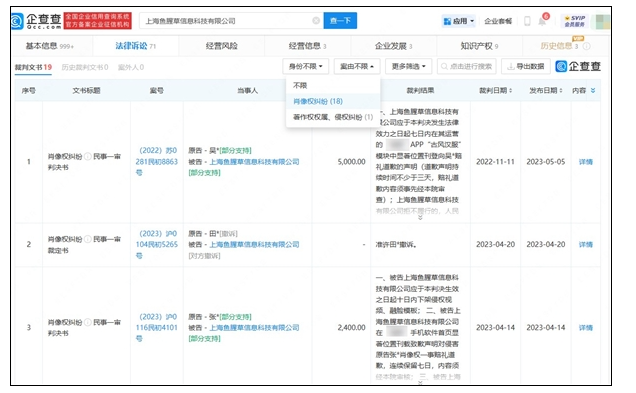Click the 点击进行搜索 search field
The height and width of the screenshot is (393, 636).
click(466, 66)
